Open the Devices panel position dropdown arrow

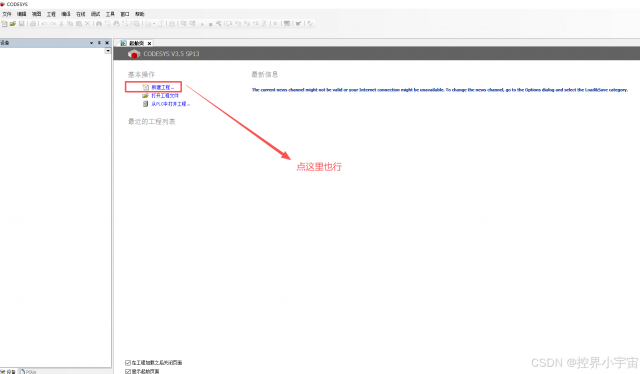pos(91,43)
